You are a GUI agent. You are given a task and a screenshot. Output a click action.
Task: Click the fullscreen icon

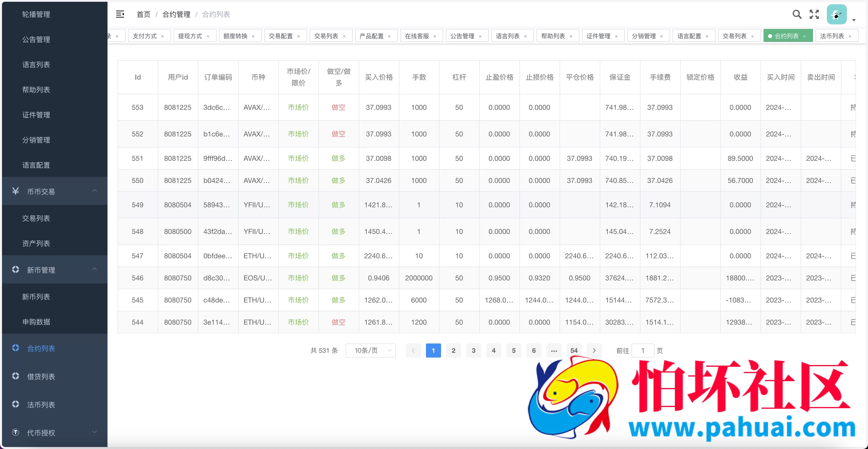[815, 14]
